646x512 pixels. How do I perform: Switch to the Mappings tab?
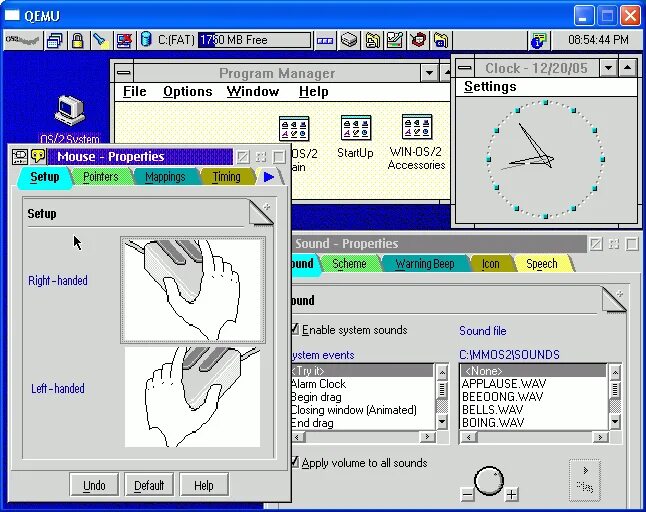coord(165,177)
